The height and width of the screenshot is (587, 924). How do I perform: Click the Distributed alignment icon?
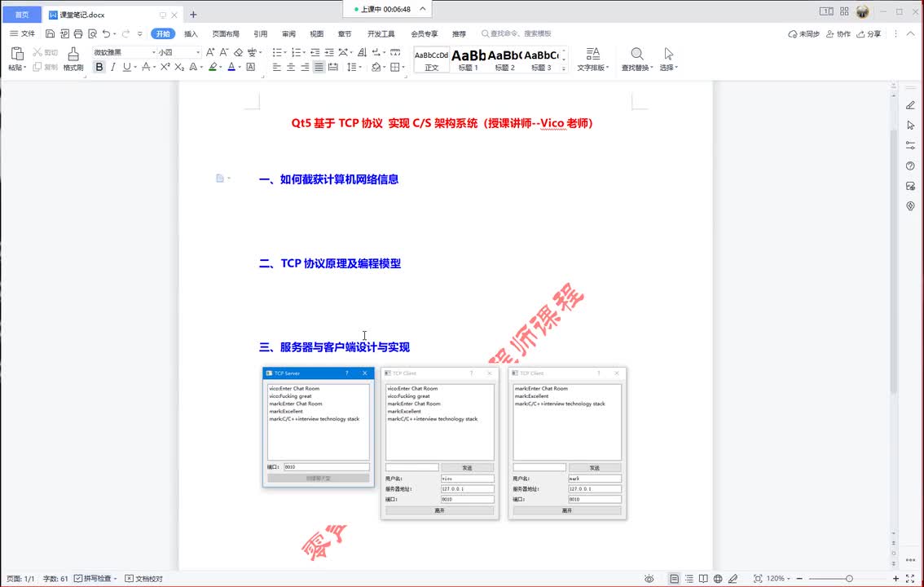pyautogui.click(x=333, y=67)
